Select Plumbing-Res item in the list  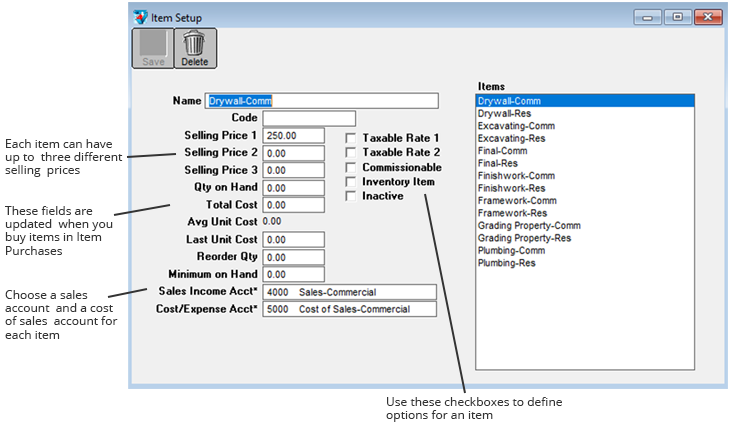(x=506, y=264)
